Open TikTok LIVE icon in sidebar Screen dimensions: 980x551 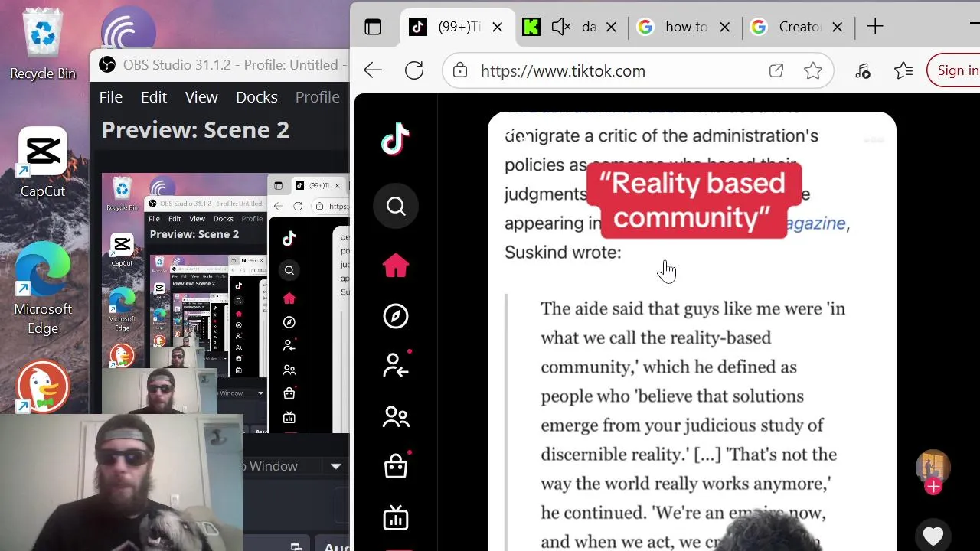tap(396, 518)
